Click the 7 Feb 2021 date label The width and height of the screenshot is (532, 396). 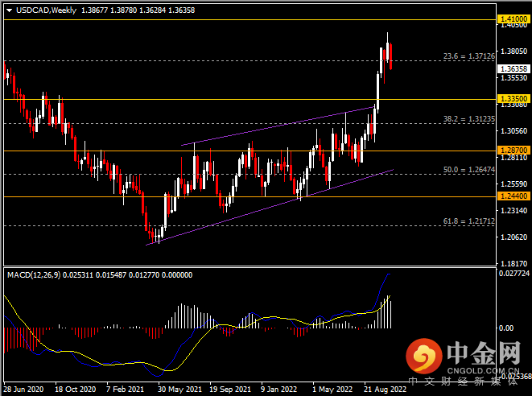[x=125, y=390]
